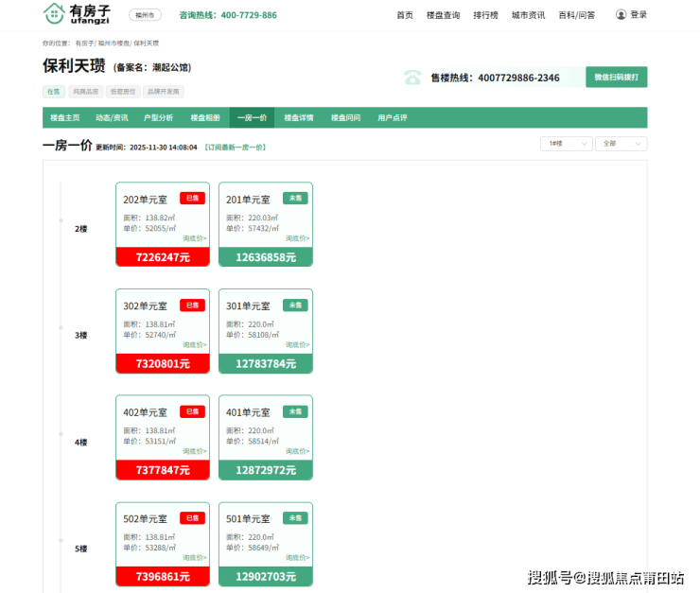700x593 pixels.
Task: Click the telephone icon beside 售楼热线
Action: click(x=412, y=78)
